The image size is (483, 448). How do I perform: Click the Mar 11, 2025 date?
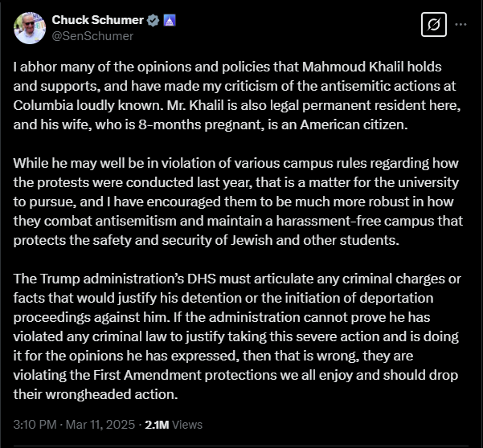100,425
